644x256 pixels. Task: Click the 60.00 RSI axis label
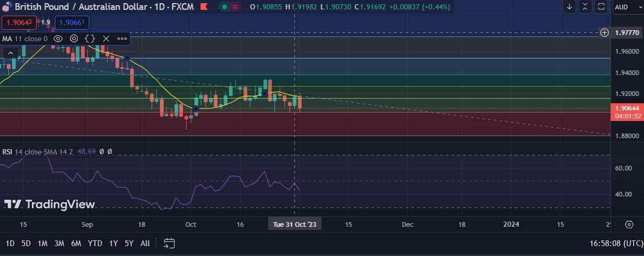(x=624, y=168)
